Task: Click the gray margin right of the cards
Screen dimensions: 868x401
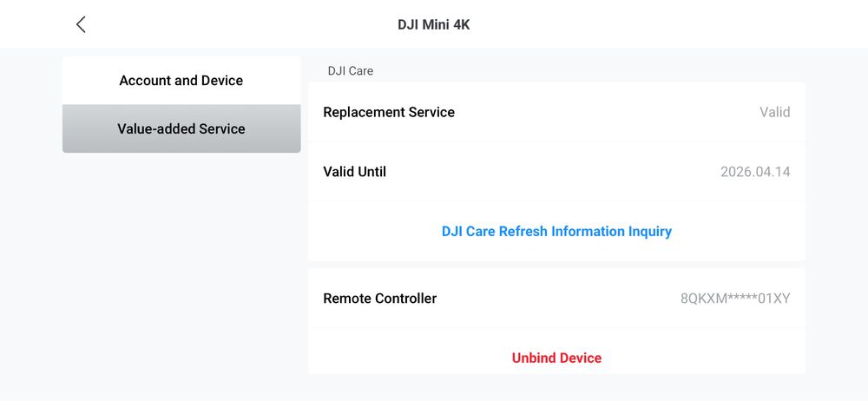Action: coord(836,217)
